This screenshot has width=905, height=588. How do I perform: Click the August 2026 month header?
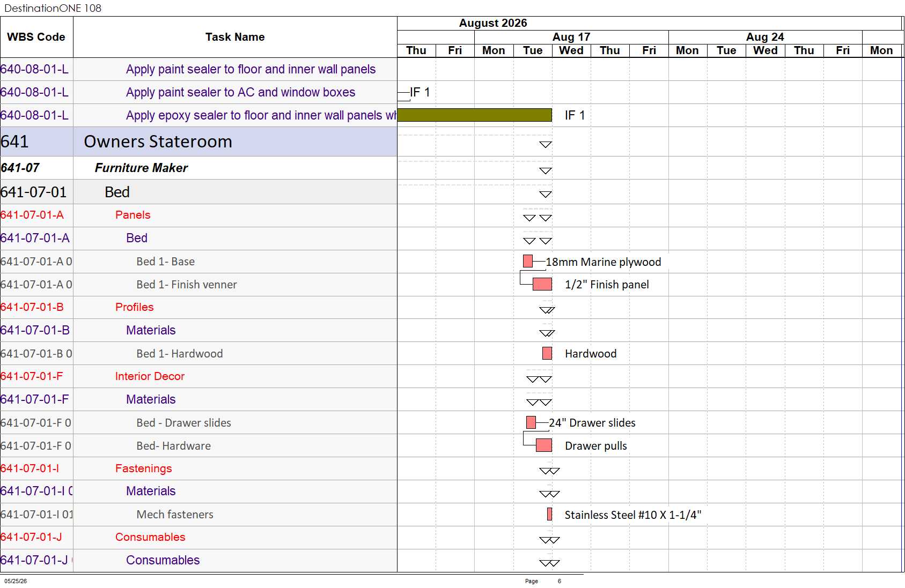(493, 23)
